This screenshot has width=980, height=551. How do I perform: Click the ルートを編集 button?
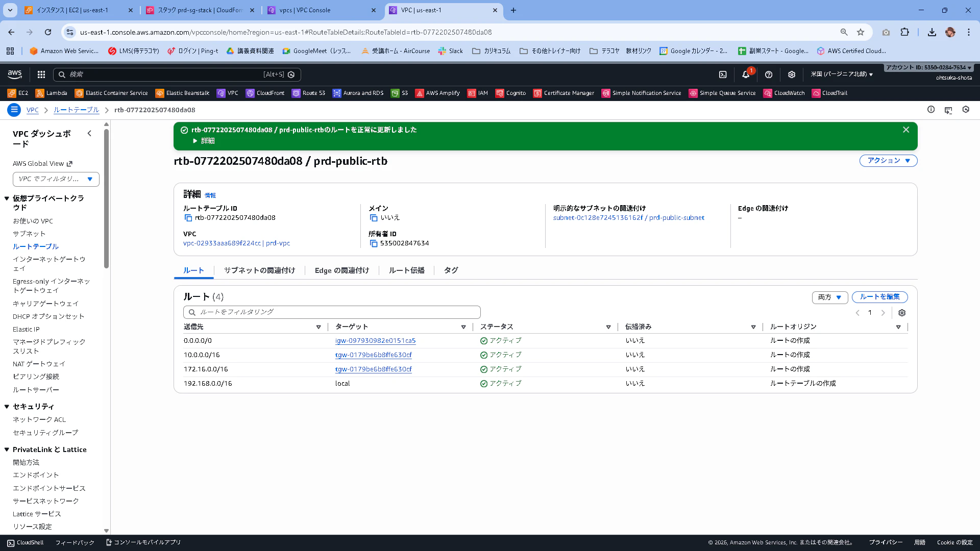[879, 297]
